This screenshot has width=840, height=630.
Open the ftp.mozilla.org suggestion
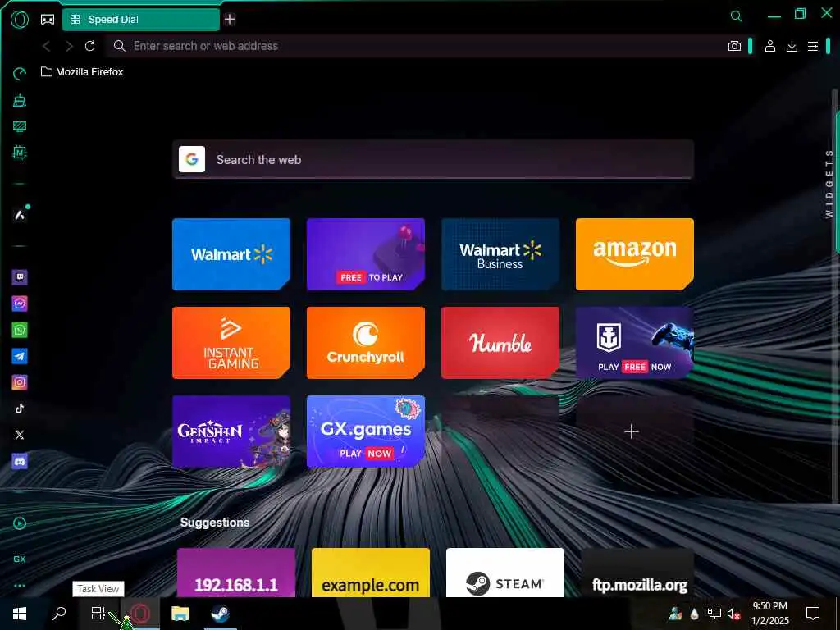coord(637,573)
